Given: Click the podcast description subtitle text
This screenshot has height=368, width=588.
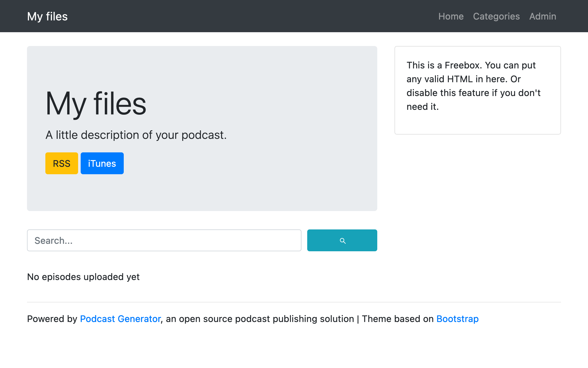Looking at the screenshot, I should tap(136, 135).
